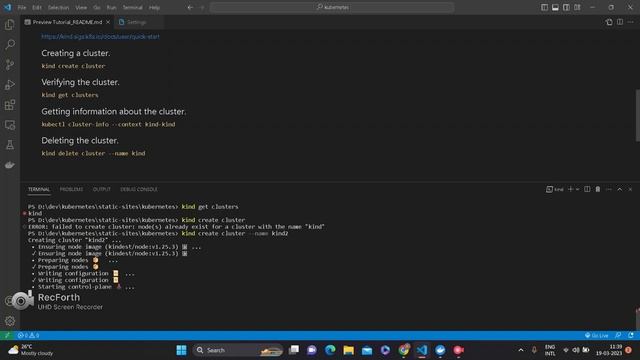Image resolution: width=640 pixels, height=360 pixels.
Task: Open the feedback icon in the status bar
Action: [618, 335]
